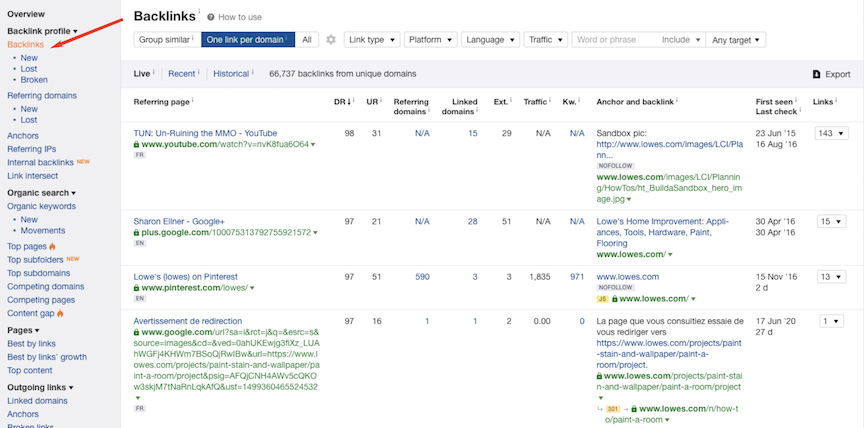
Task: Click the lock icon beside www.pinterest.com/lowes/
Action: point(136,288)
